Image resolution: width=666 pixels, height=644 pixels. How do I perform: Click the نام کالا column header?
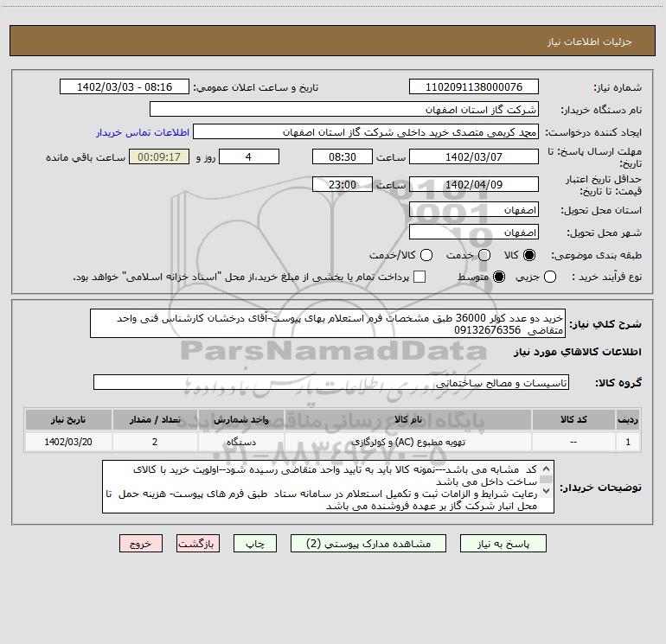pyautogui.click(x=407, y=419)
